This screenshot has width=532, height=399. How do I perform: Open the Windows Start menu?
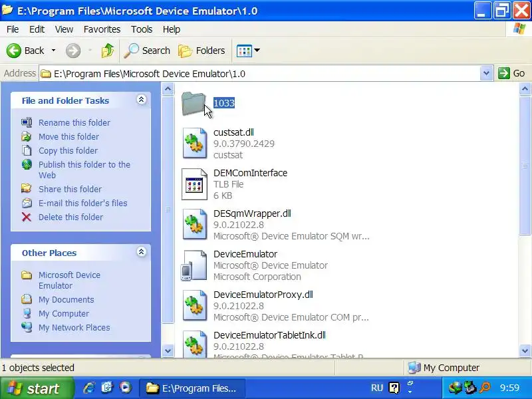coord(37,388)
